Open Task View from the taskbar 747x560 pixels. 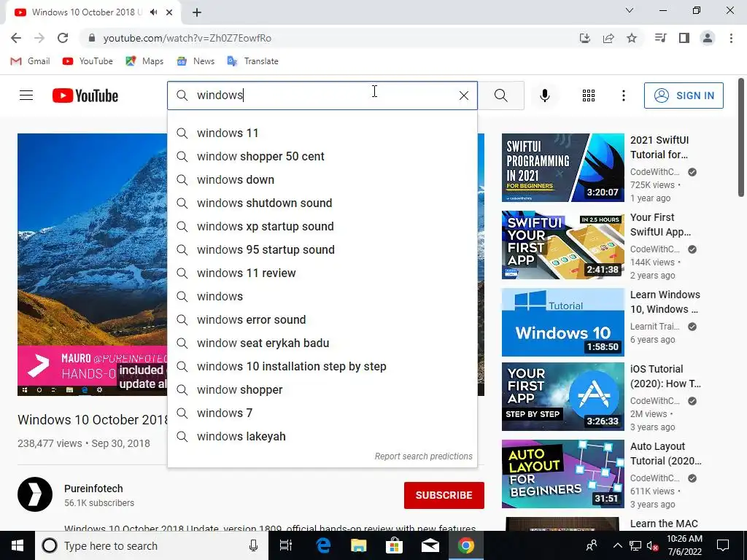286,545
